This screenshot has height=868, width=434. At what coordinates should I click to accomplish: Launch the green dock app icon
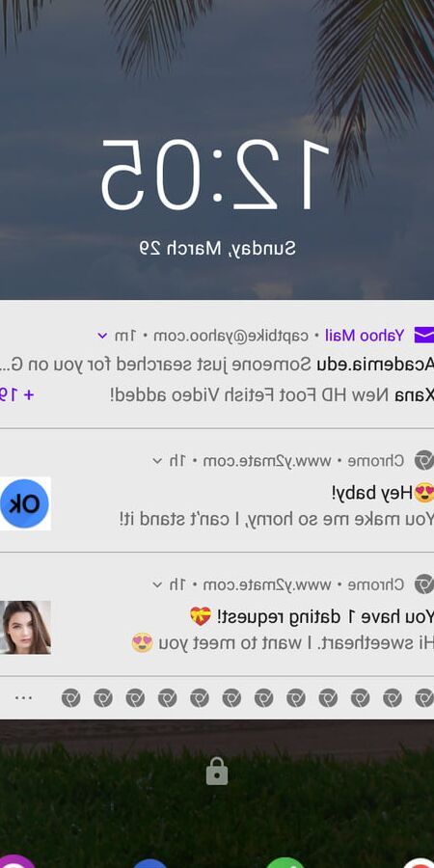tap(285, 862)
